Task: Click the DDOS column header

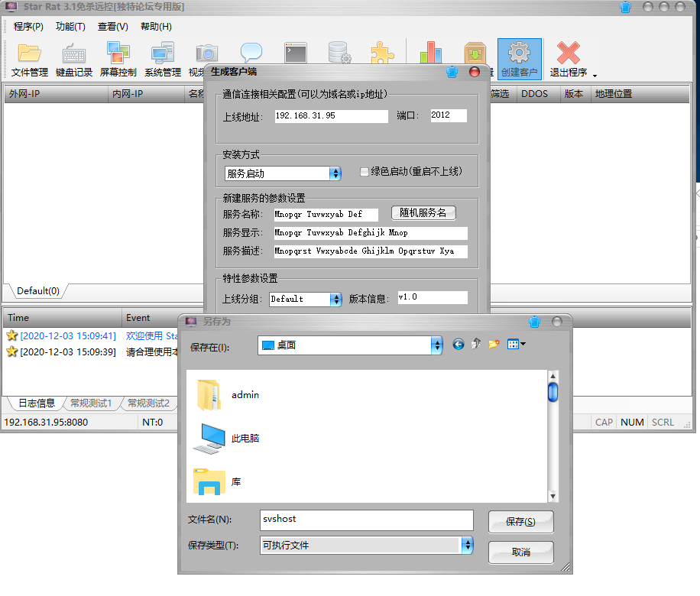Action: pos(539,94)
